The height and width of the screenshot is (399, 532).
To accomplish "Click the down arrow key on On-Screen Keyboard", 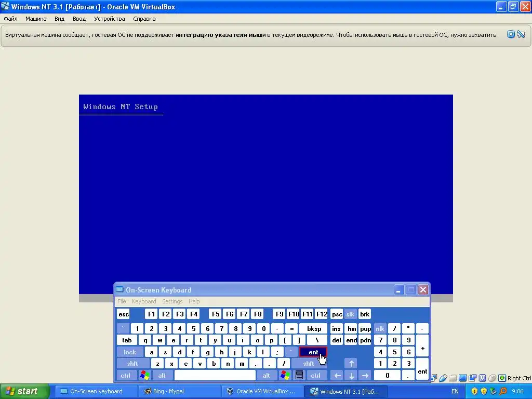I will click(x=351, y=375).
